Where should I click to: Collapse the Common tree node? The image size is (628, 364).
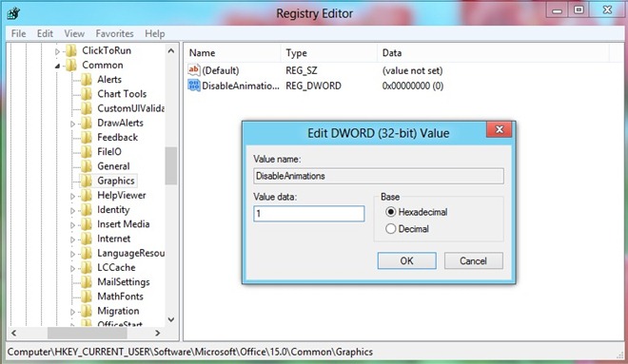pos(57,66)
